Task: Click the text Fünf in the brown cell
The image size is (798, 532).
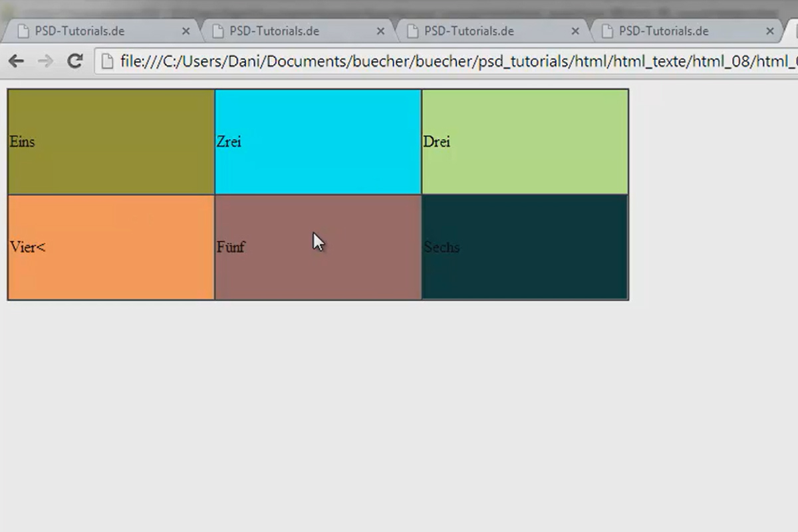Action: (x=230, y=247)
